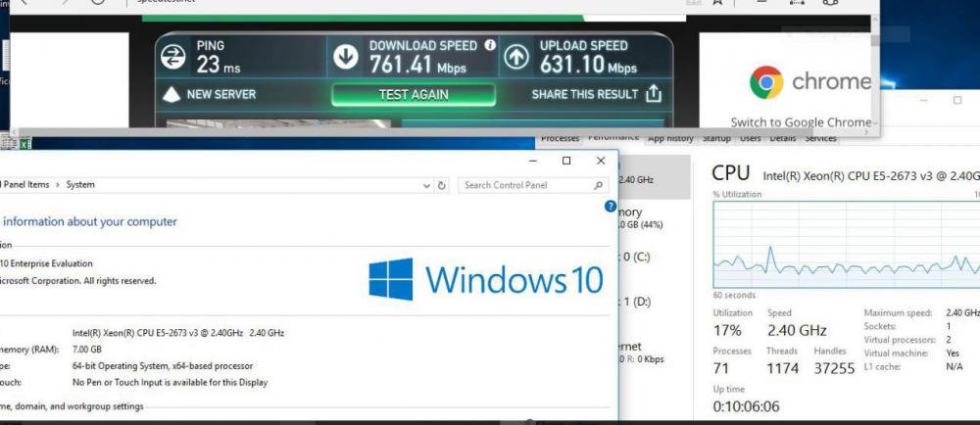Click the download speed info icon
The height and width of the screenshot is (425, 980).
pos(490,45)
